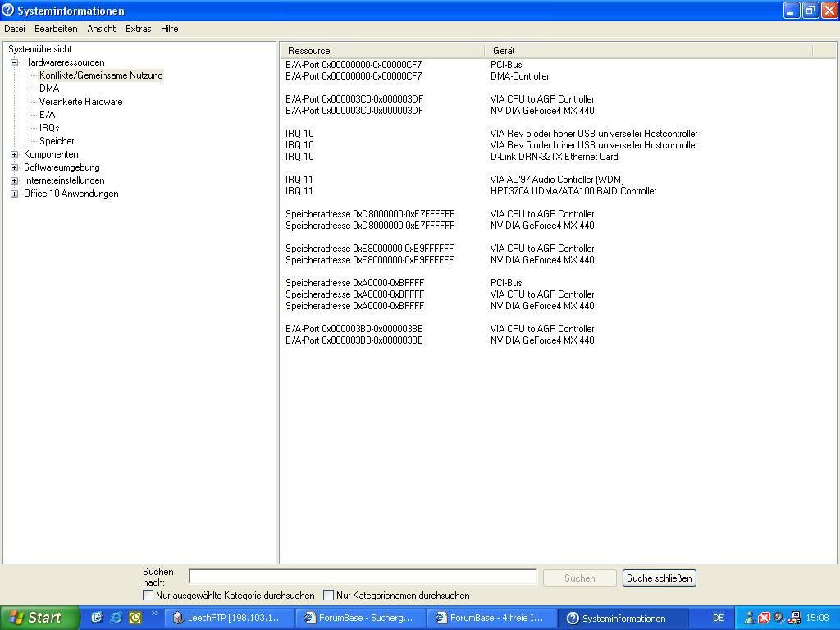Viewport: 840px width, 630px height.
Task: Select the DMA tree item
Action: (49, 89)
